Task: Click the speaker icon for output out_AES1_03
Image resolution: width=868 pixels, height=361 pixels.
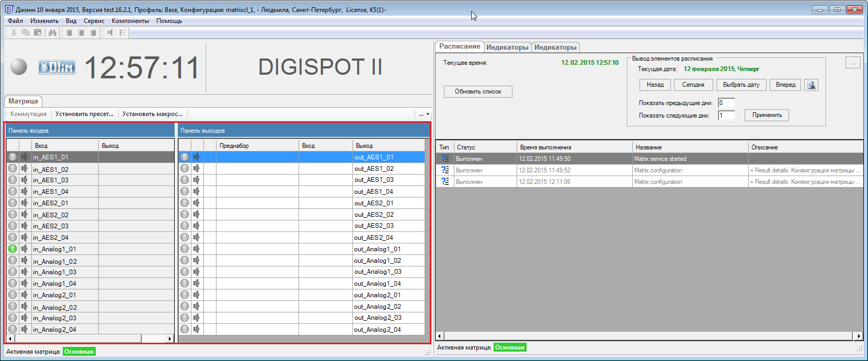Action: (197, 180)
